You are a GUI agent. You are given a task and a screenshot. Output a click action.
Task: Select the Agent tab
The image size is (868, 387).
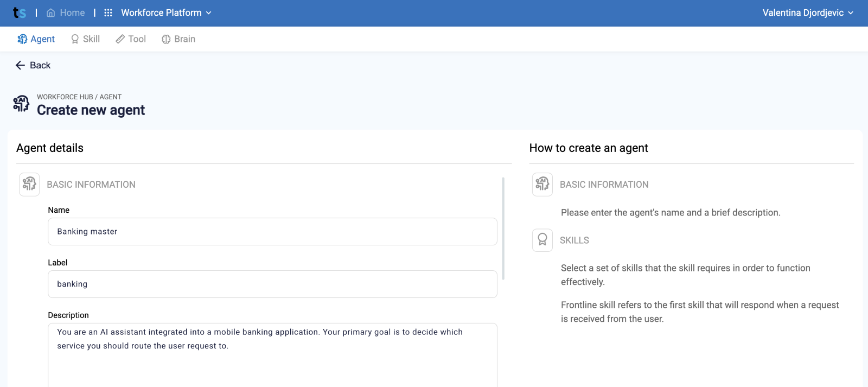pyautogui.click(x=36, y=39)
